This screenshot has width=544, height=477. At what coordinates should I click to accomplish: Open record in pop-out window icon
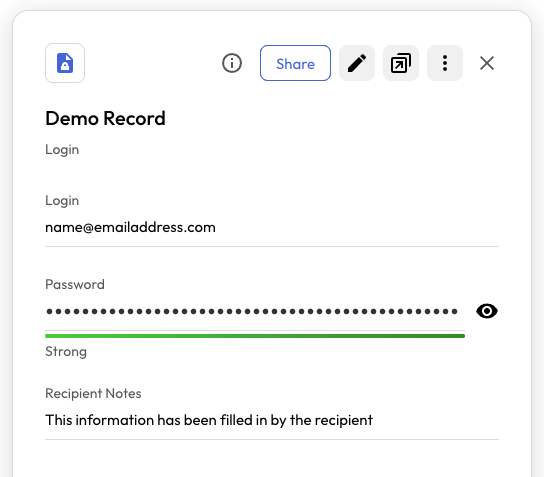(401, 63)
